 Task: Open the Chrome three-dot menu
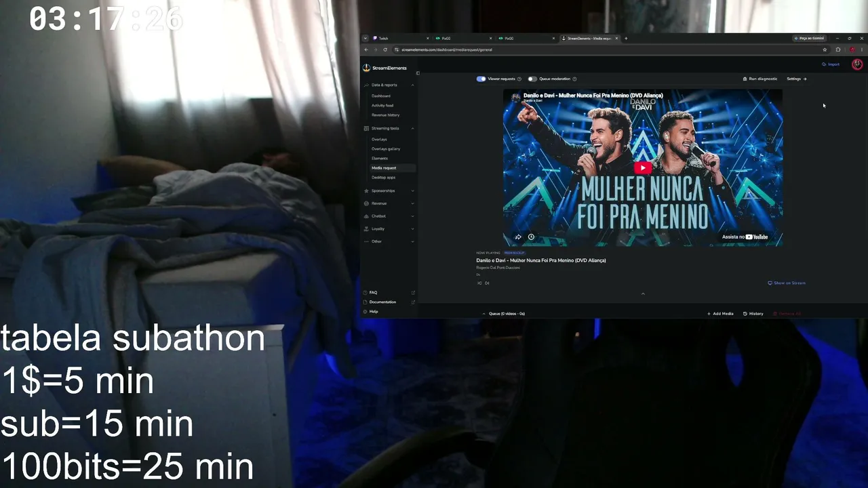pyautogui.click(x=862, y=49)
